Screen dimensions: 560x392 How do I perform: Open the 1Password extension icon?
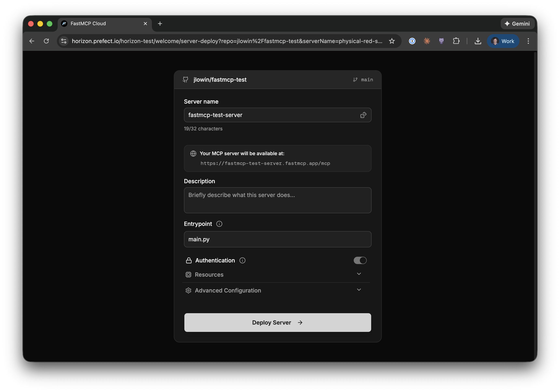(x=412, y=41)
